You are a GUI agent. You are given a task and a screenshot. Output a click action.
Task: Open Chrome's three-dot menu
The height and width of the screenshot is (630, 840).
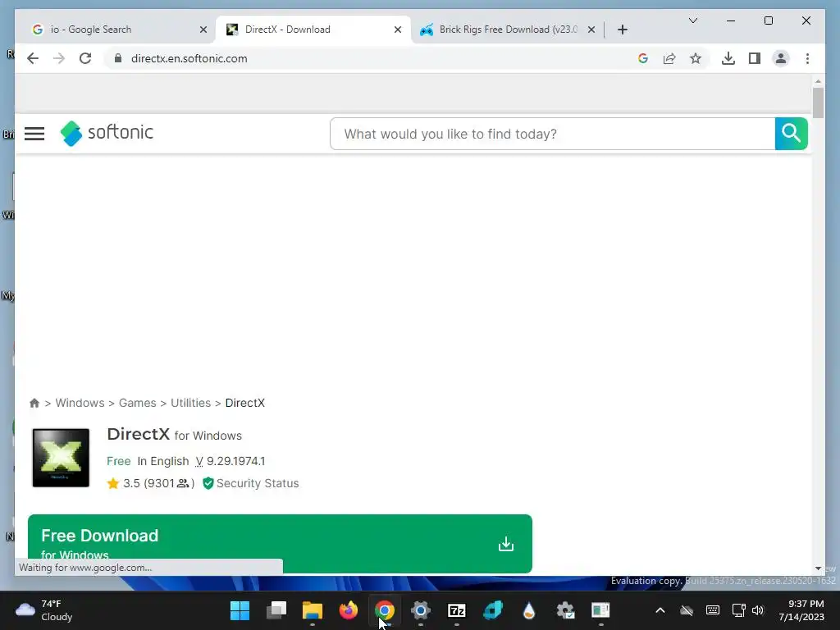tap(807, 58)
